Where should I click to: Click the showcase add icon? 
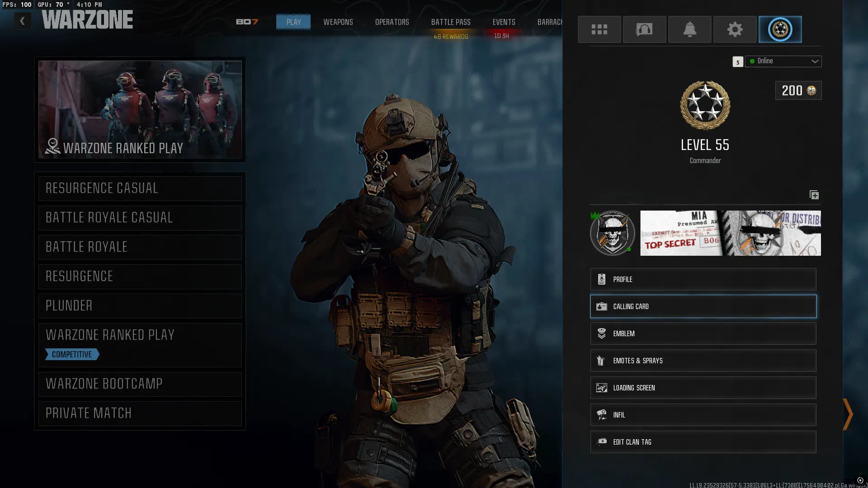pos(814,195)
